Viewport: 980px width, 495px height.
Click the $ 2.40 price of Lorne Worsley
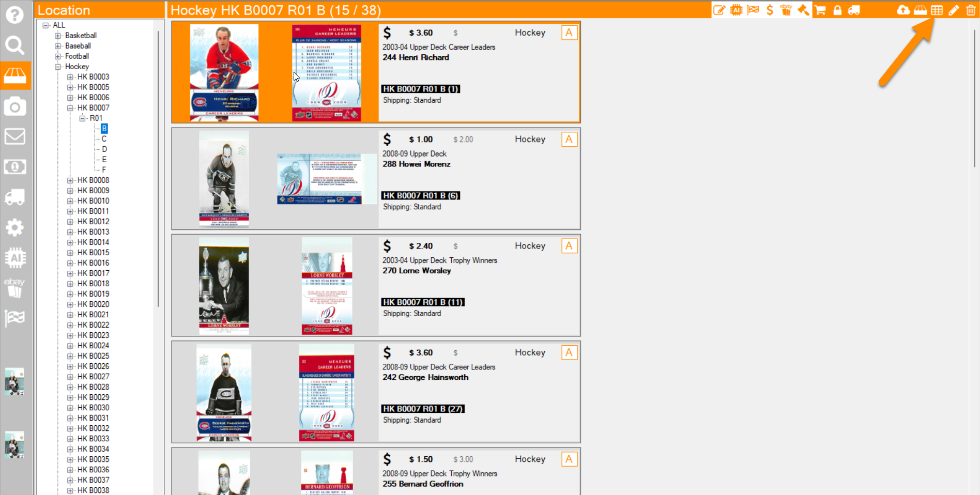coord(421,246)
